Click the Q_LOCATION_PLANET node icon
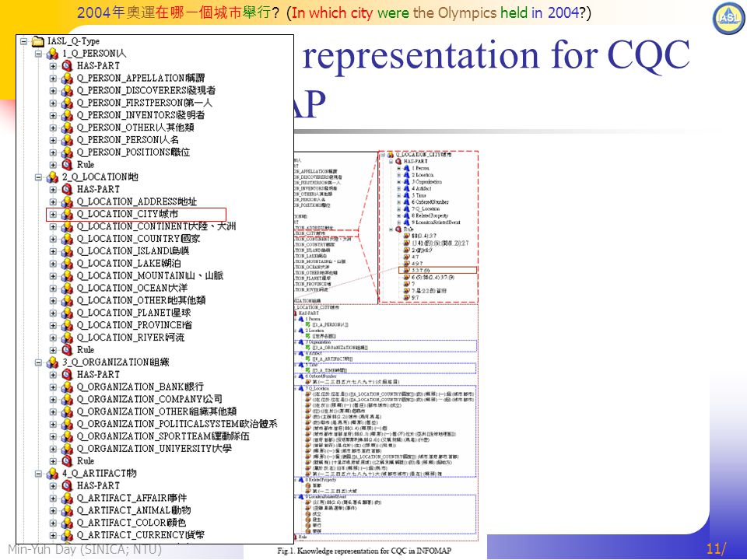This screenshot has width=747, height=560. pyautogui.click(x=67, y=313)
